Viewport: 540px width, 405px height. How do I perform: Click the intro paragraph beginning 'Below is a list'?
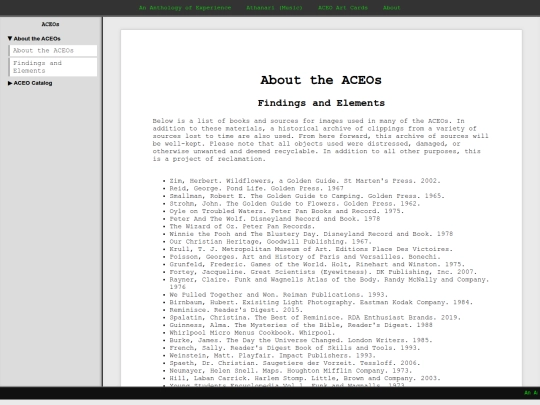point(320,140)
